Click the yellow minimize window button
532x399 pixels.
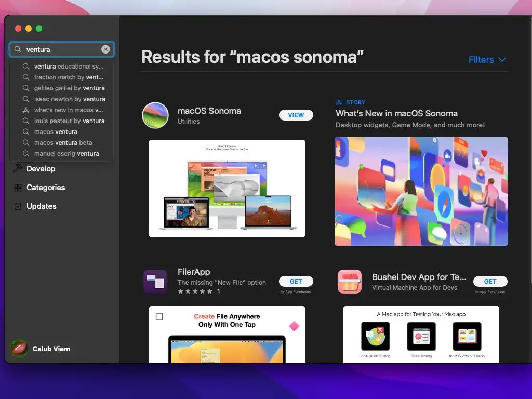pyautogui.click(x=29, y=29)
